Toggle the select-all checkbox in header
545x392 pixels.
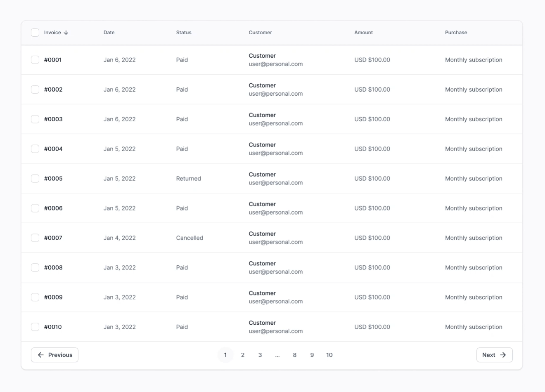pyautogui.click(x=35, y=33)
